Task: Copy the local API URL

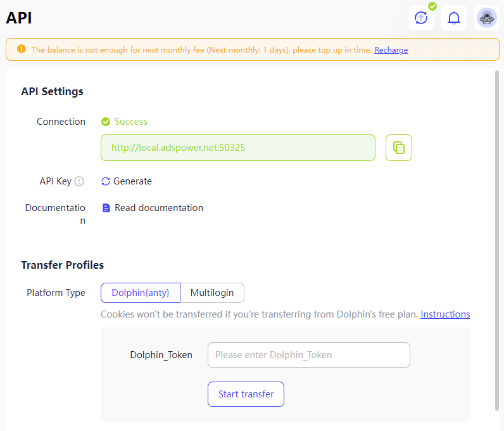Action: [x=398, y=148]
